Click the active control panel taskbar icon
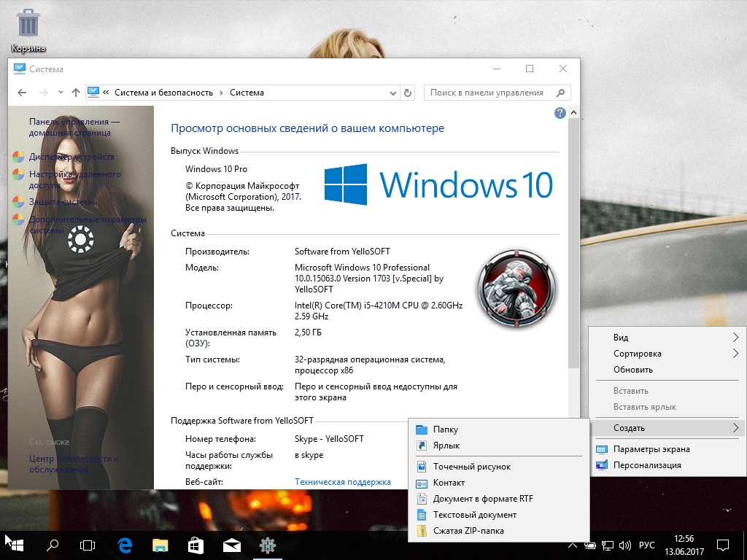The width and height of the screenshot is (747, 560). pos(267,545)
